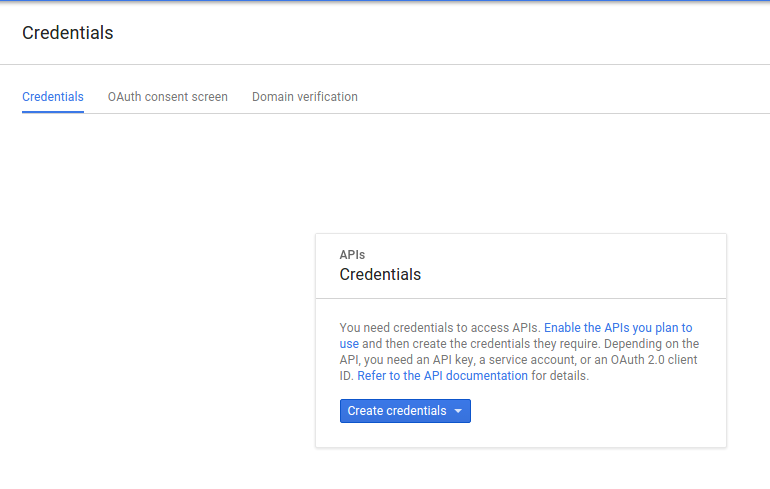Click the 'You need credentials to access APIs' sentence
This screenshot has width=770, height=489.
click(x=440, y=327)
